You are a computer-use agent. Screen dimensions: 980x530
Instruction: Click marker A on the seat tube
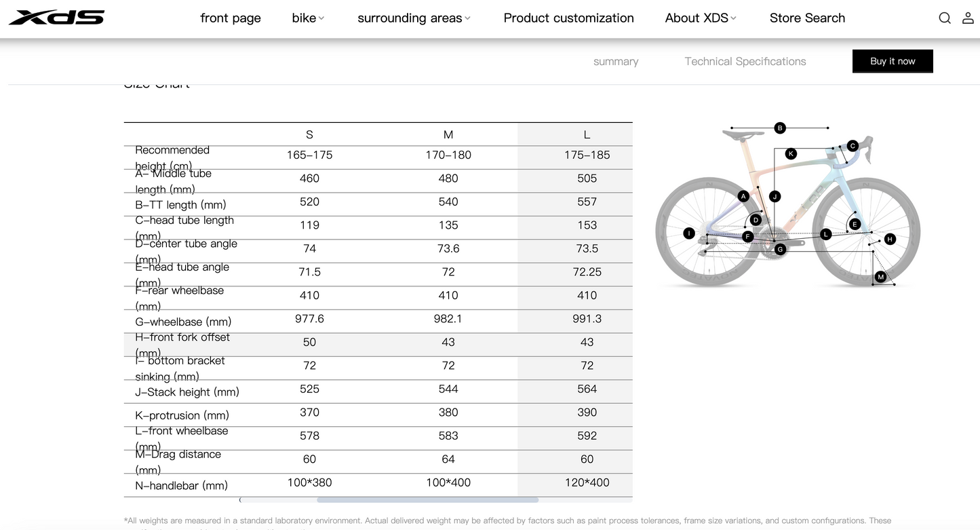pos(743,195)
